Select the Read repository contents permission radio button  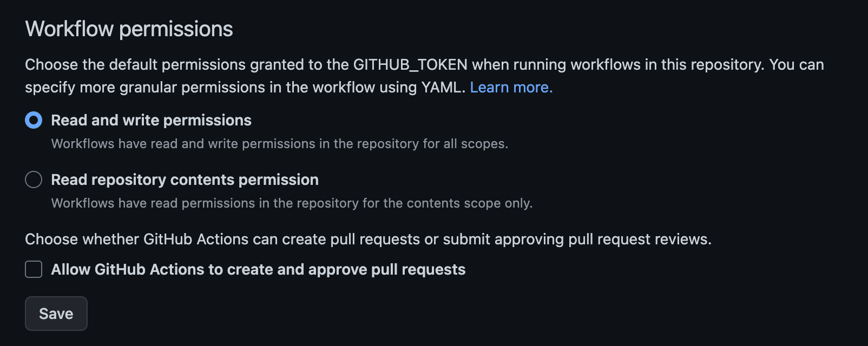pos(34,179)
